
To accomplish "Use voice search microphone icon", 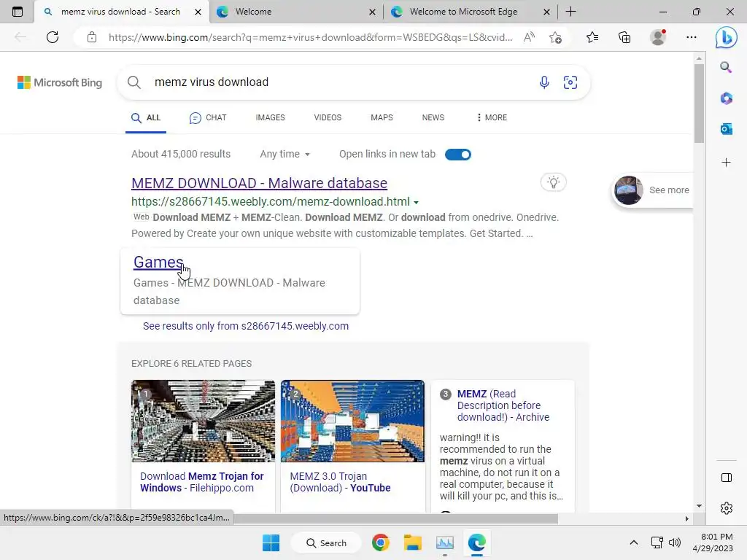I will point(544,82).
